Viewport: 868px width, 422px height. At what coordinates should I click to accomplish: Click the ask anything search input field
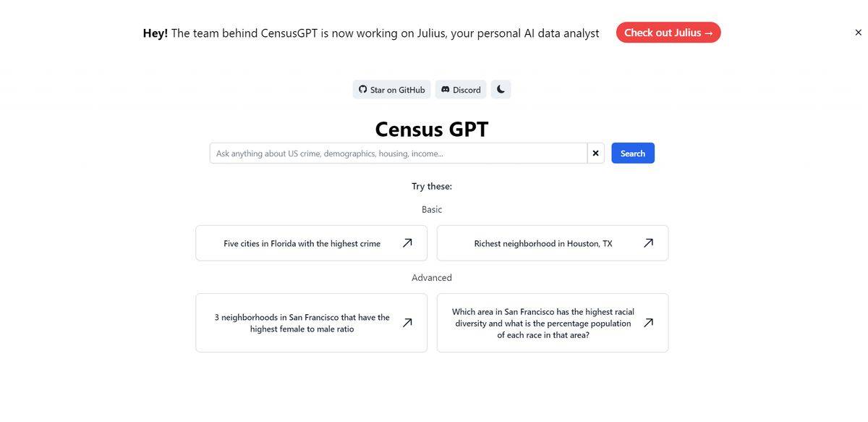coord(398,152)
